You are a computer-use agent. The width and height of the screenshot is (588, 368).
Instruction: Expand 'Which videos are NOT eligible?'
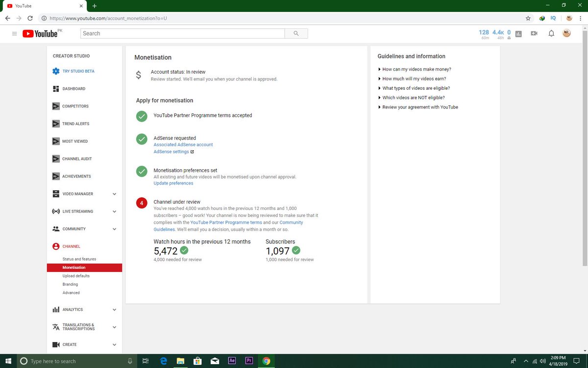[x=412, y=98]
